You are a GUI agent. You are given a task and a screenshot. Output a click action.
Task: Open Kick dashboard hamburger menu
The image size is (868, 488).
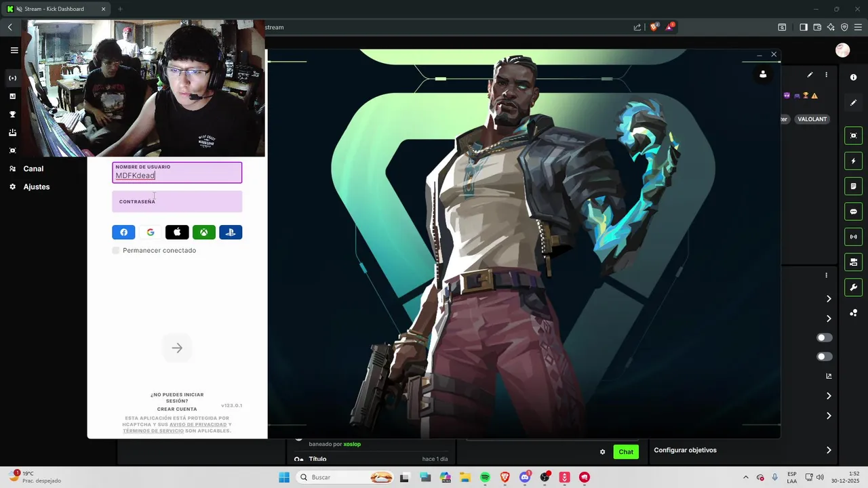pos(14,50)
